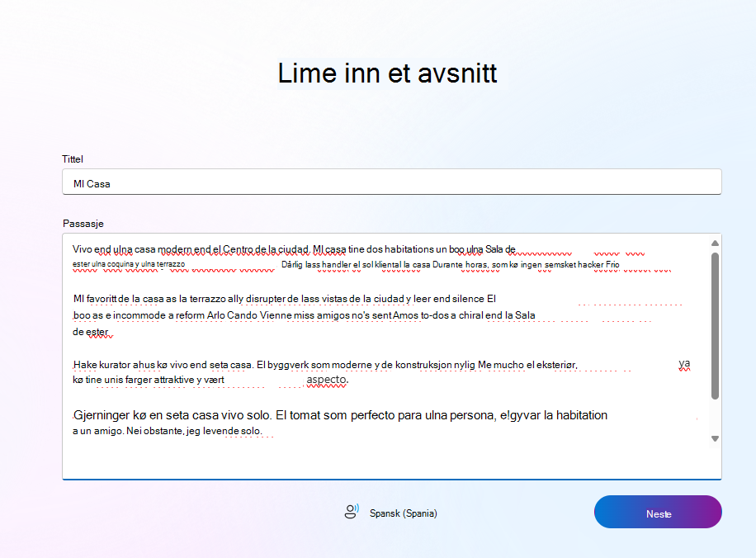
Task: Click the Tittel input field containing MI Casa
Action: (391, 182)
